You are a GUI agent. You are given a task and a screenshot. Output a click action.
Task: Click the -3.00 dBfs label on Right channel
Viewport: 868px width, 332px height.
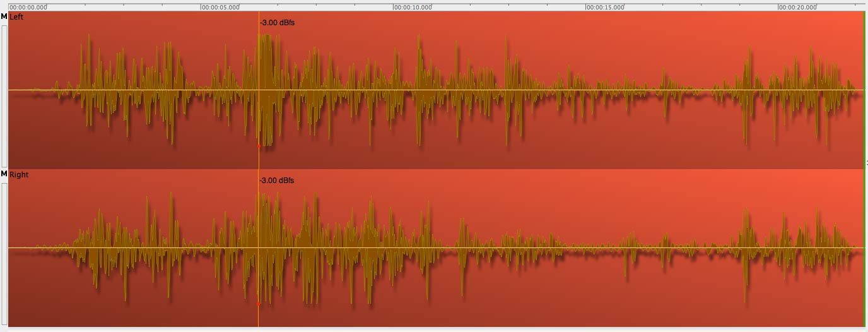[277, 181]
